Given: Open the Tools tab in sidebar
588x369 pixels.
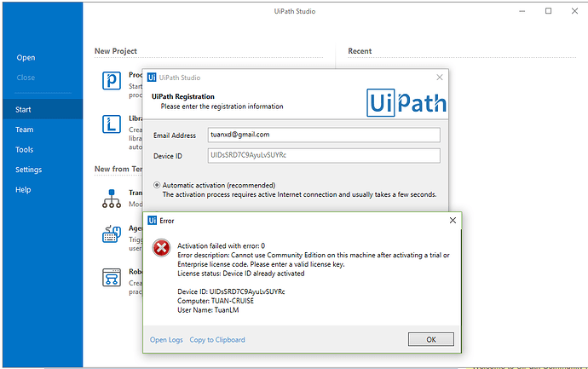Looking at the screenshot, I should pyautogui.click(x=25, y=150).
